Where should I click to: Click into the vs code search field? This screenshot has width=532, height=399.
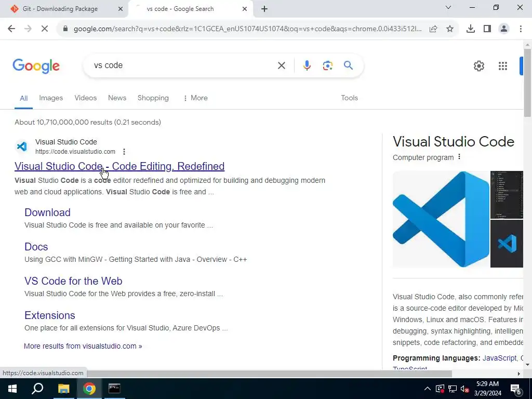click(x=183, y=65)
